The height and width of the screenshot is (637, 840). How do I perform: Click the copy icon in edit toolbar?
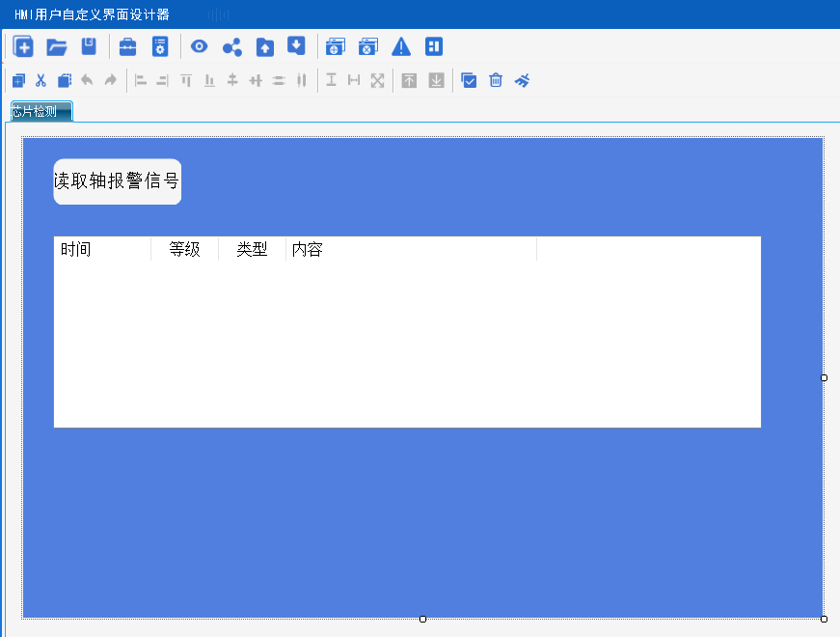(18, 80)
